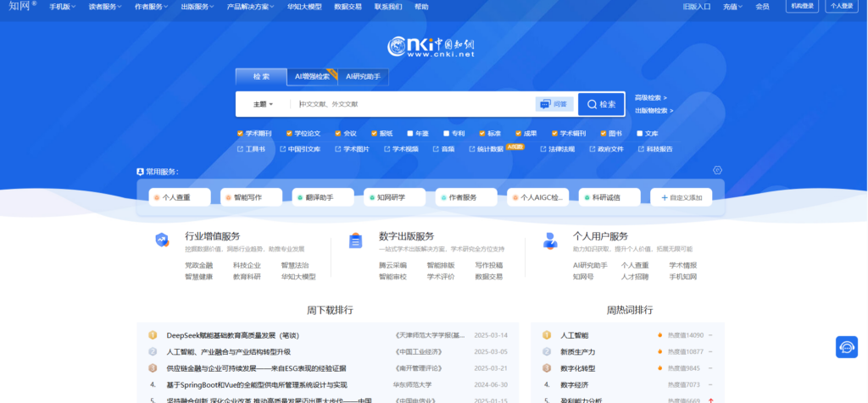The width and height of the screenshot is (868, 403).
Task: Open 党政金融 under 行业增值服务
Action: point(198,265)
